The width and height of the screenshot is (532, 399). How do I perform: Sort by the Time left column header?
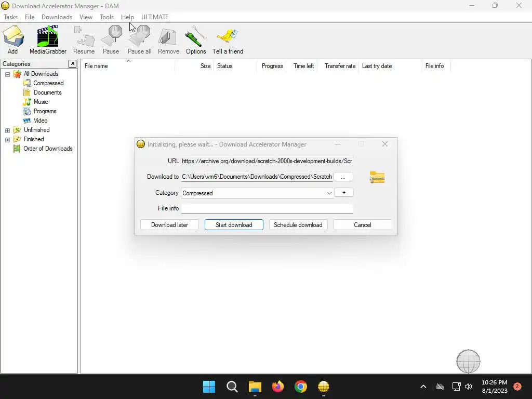302,66
